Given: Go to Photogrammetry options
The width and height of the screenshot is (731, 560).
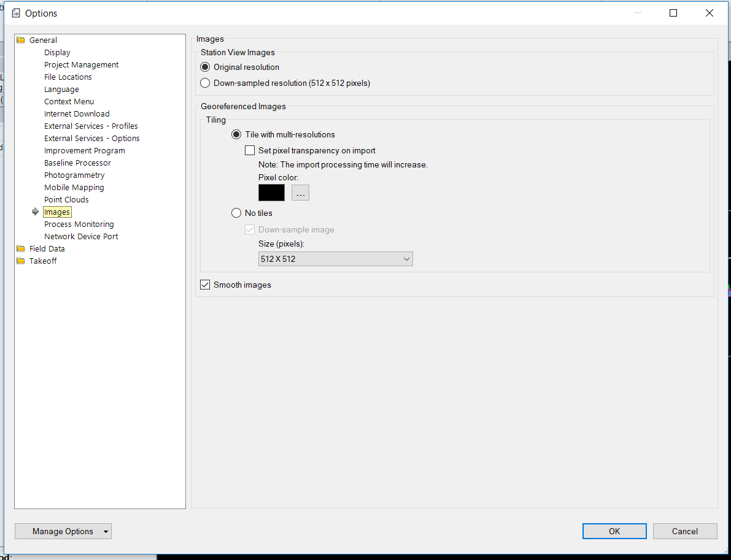Looking at the screenshot, I should pyautogui.click(x=74, y=175).
